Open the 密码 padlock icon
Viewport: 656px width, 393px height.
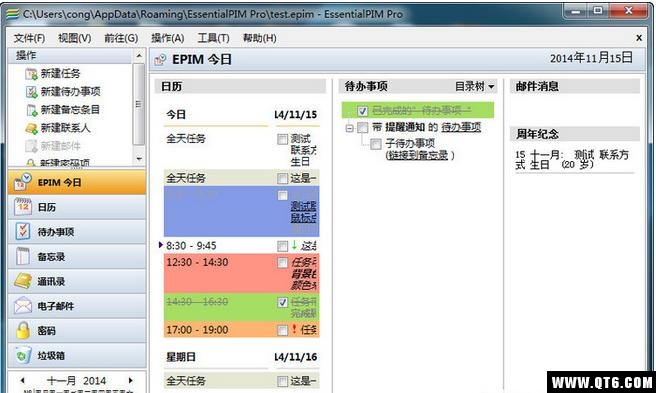[x=23, y=330]
